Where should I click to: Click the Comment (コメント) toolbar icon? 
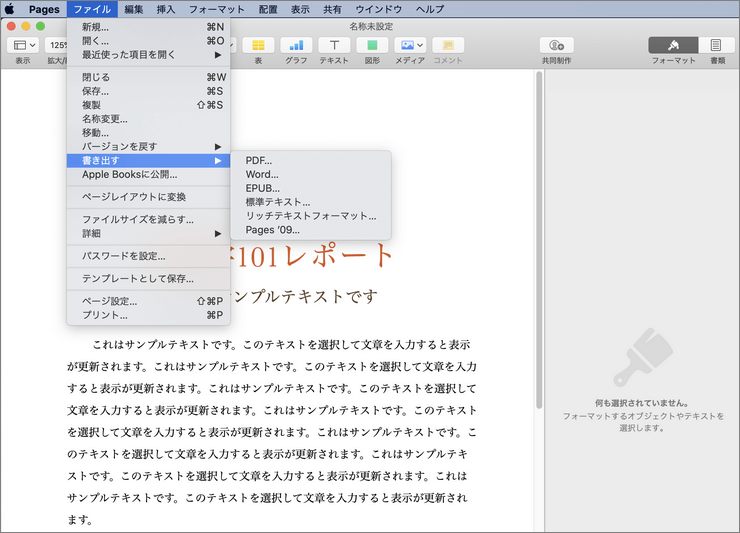[x=448, y=45]
